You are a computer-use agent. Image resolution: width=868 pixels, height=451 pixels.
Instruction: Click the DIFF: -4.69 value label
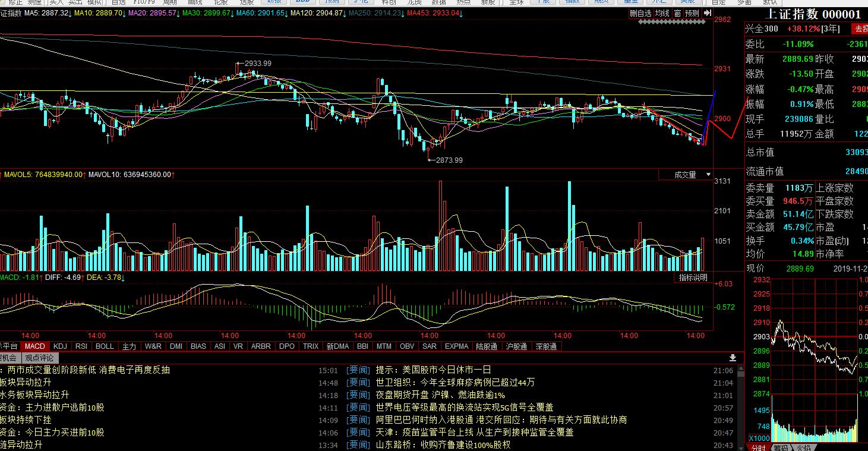(x=64, y=277)
